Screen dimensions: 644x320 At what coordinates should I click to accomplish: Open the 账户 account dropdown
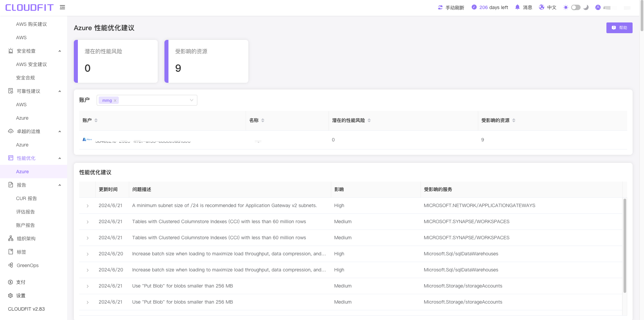click(x=147, y=100)
